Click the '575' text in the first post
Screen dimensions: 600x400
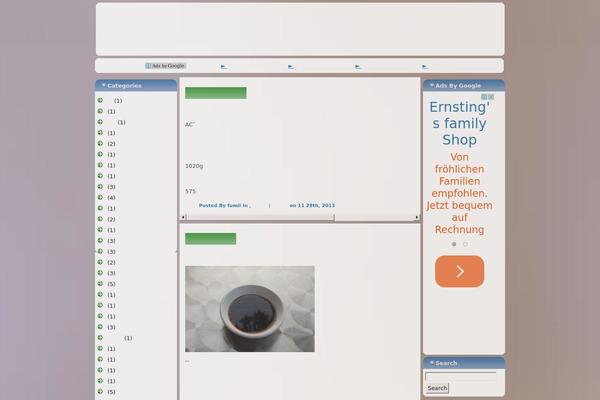pos(190,191)
